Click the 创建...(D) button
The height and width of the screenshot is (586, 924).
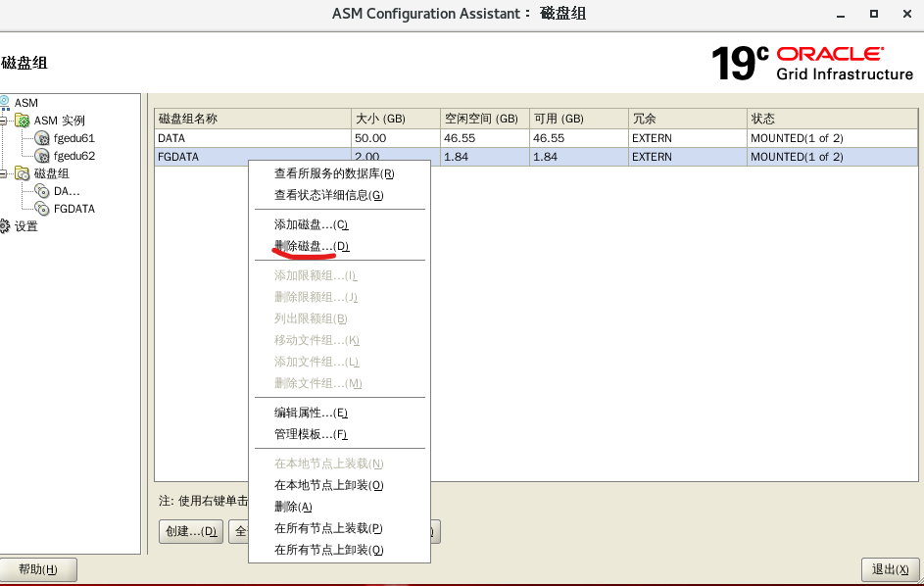coord(191,532)
